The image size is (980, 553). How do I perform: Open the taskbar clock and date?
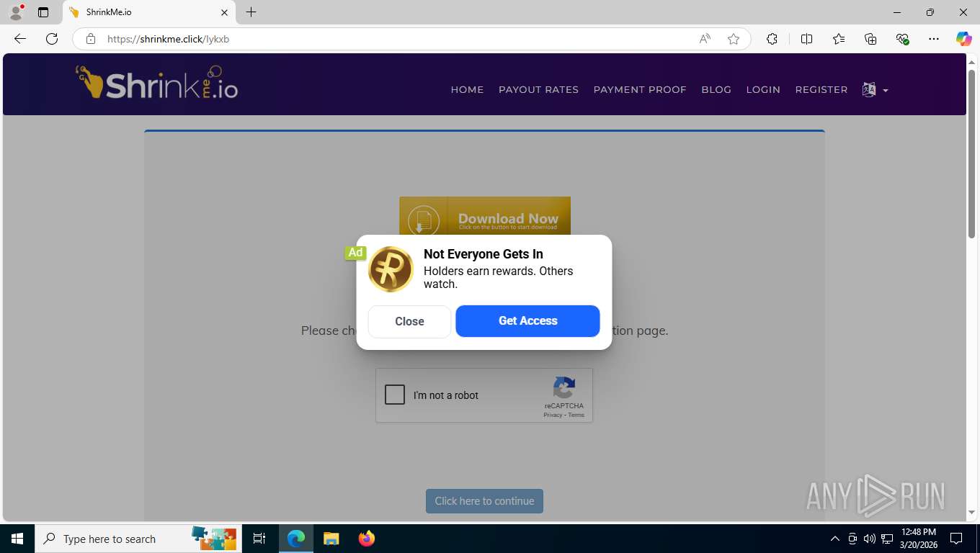[x=918, y=539]
